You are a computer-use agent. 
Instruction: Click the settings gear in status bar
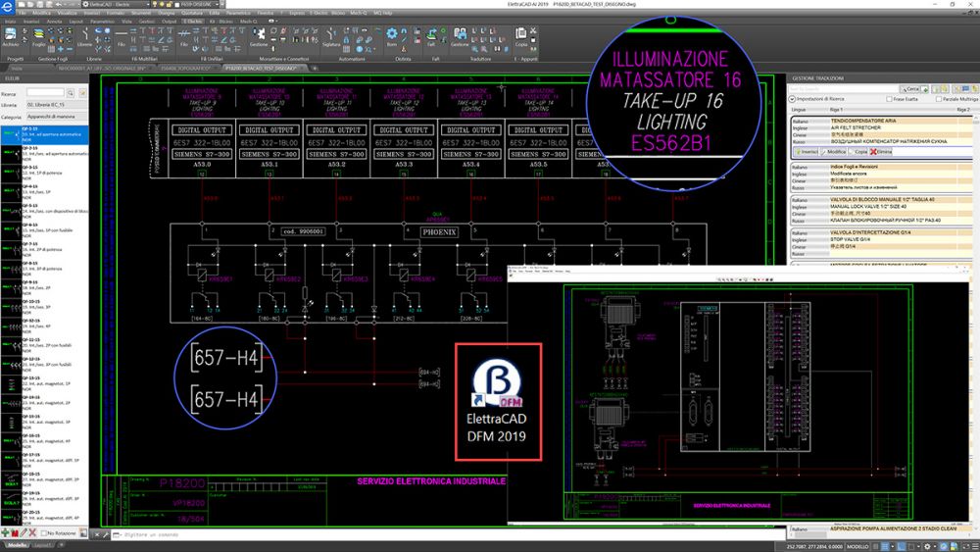(x=927, y=546)
